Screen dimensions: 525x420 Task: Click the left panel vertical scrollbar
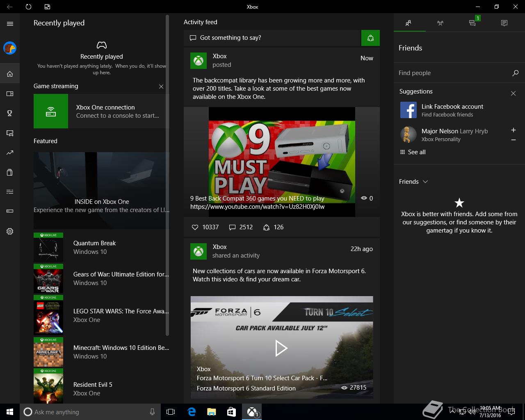coord(167,175)
